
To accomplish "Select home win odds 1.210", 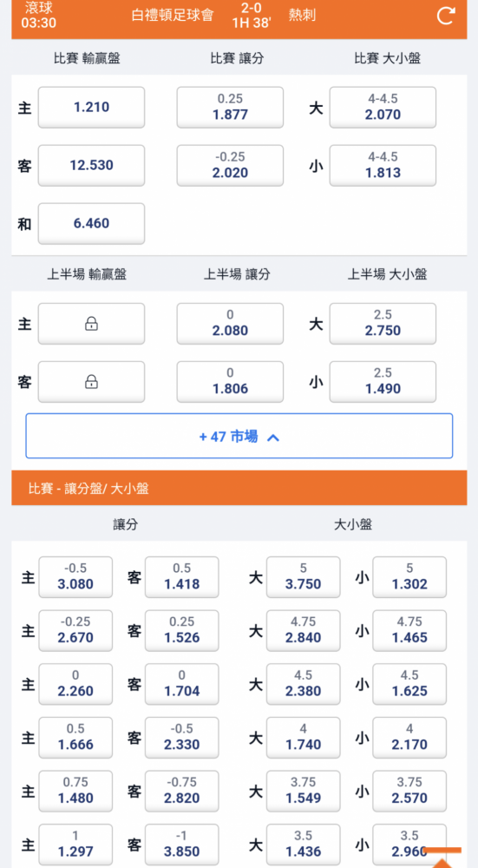I will point(91,108).
